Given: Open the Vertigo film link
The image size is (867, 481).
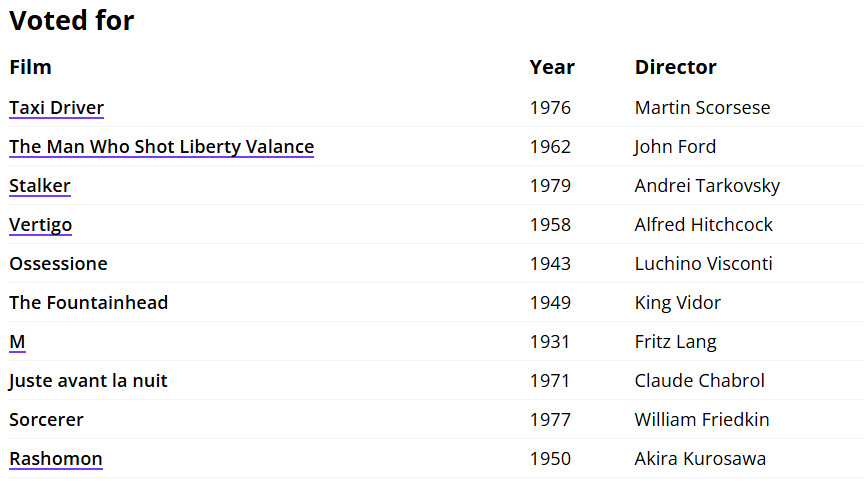Looking at the screenshot, I should 40,224.
